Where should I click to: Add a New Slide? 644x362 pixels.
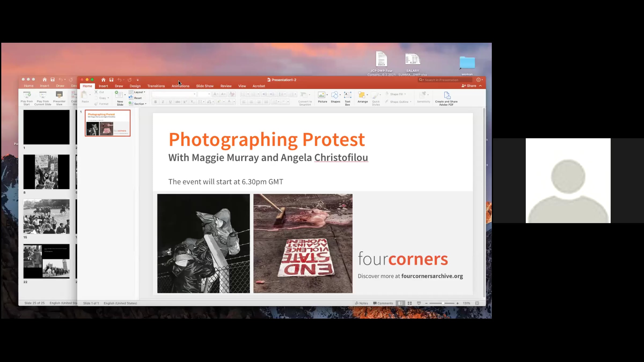[119, 95]
